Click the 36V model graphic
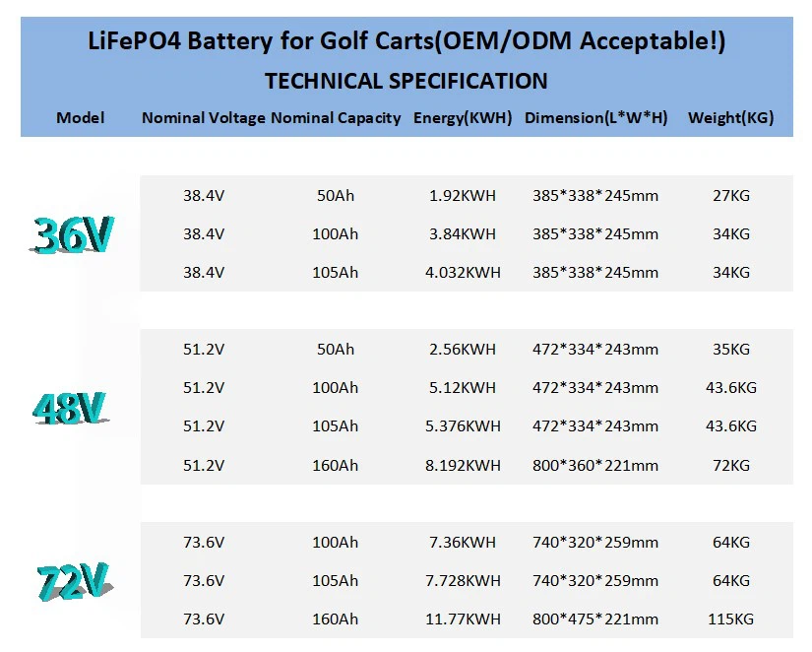The height and width of the screenshot is (652, 812). coord(73,234)
